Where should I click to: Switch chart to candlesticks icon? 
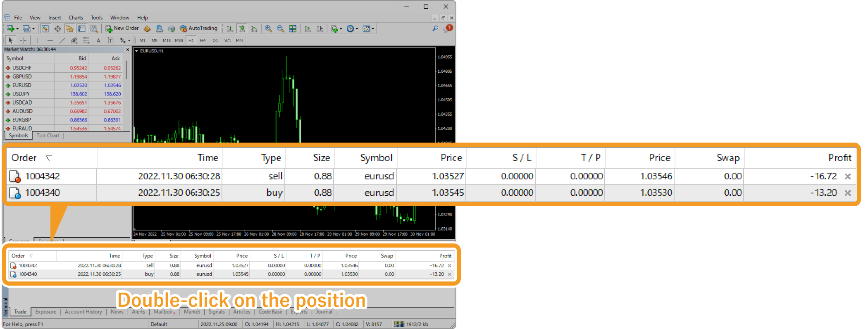[242, 29]
